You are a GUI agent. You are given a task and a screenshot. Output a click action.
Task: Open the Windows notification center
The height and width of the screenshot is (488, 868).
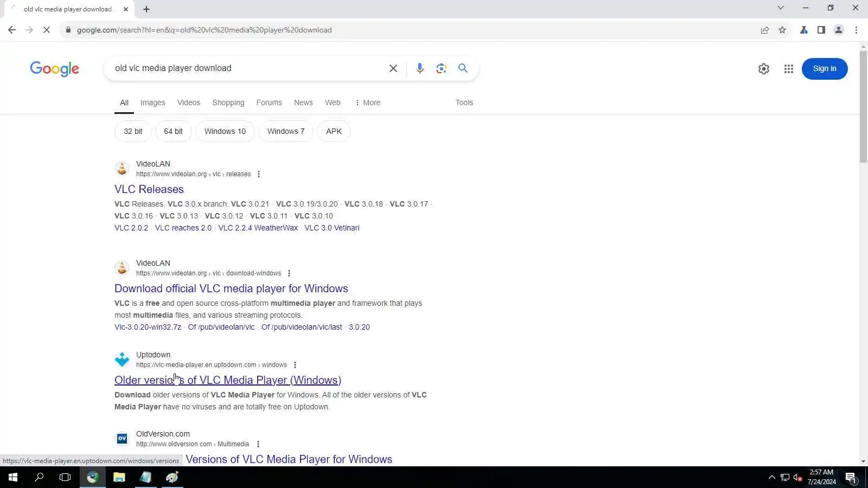[x=851, y=477]
